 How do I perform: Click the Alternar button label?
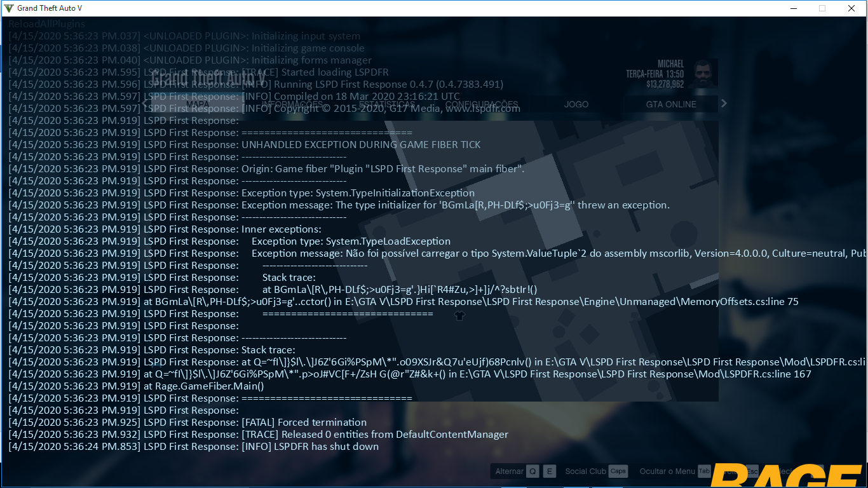click(510, 471)
